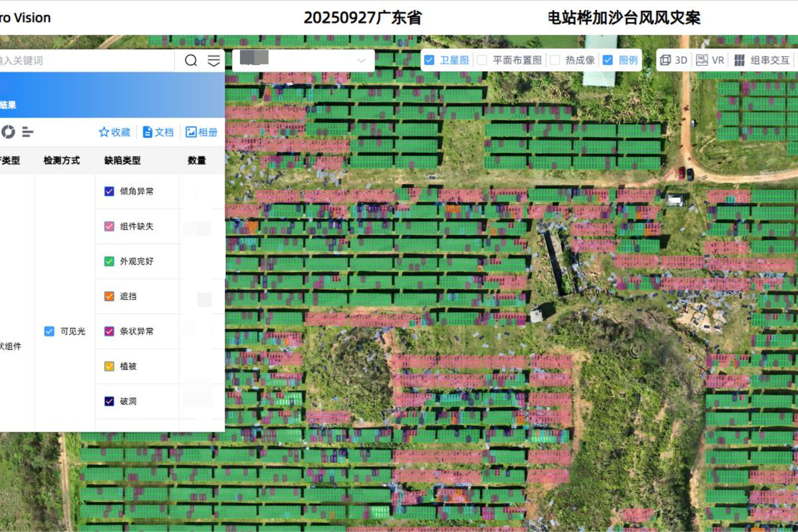798x532 pixels.
Task: Open the filter collapse icon beside search
Action: point(213,61)
